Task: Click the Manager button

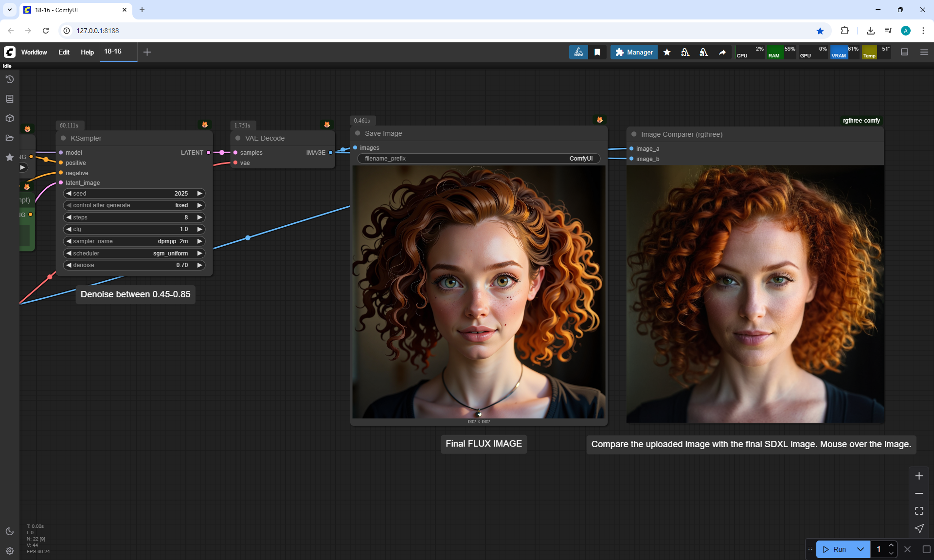Action: coord(634,52)
